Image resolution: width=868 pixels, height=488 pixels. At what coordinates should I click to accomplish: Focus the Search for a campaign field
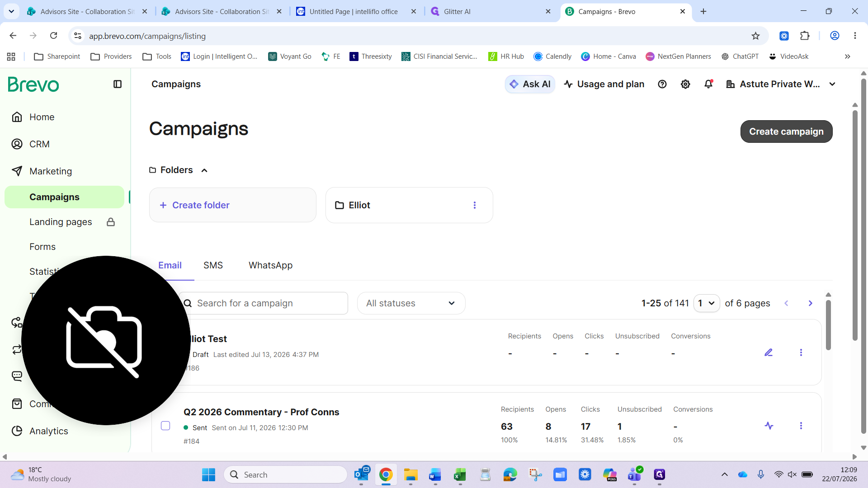click(264, 303)
